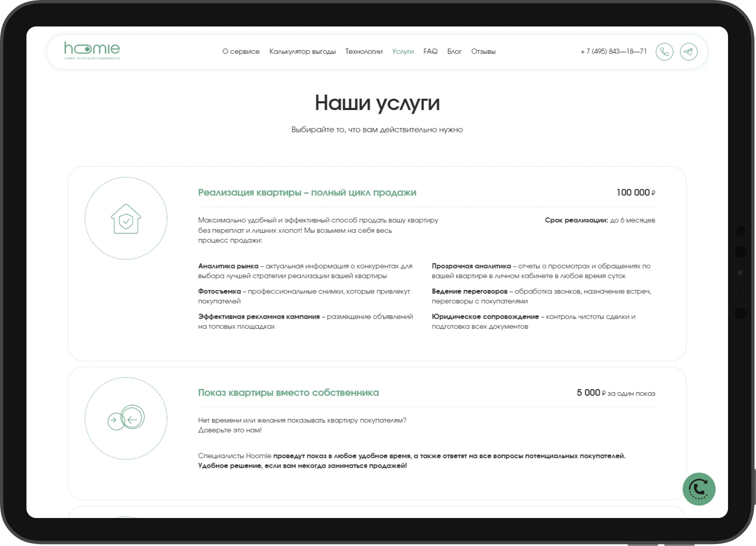
Task: Open Telegram via the paper plane icon
Action: click(688, 52)
